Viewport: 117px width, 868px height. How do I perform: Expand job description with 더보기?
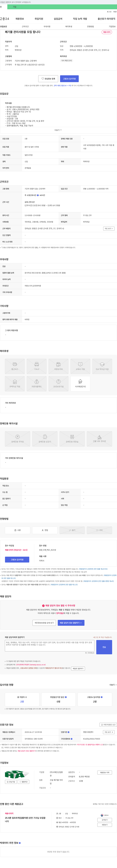click(x=58, y=130)
